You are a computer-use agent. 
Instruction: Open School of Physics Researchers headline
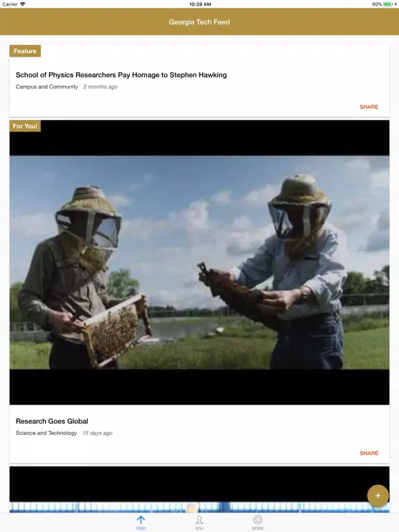pos(121,75)
